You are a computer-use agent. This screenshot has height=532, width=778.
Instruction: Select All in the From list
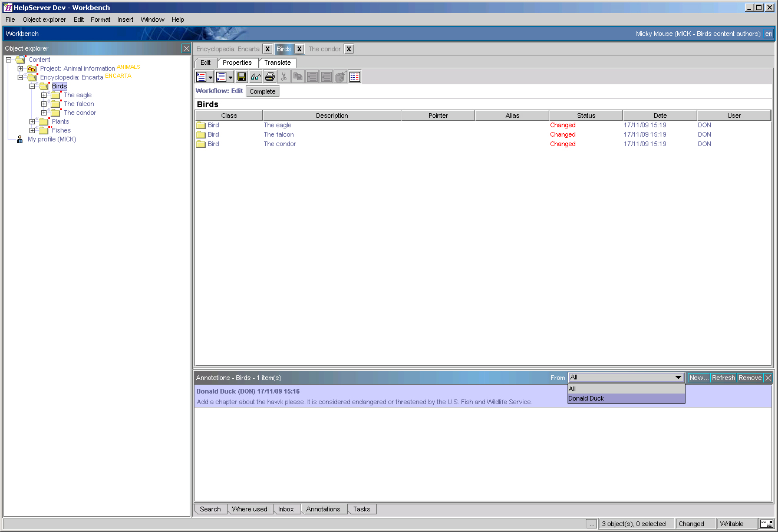pos(626,389)
